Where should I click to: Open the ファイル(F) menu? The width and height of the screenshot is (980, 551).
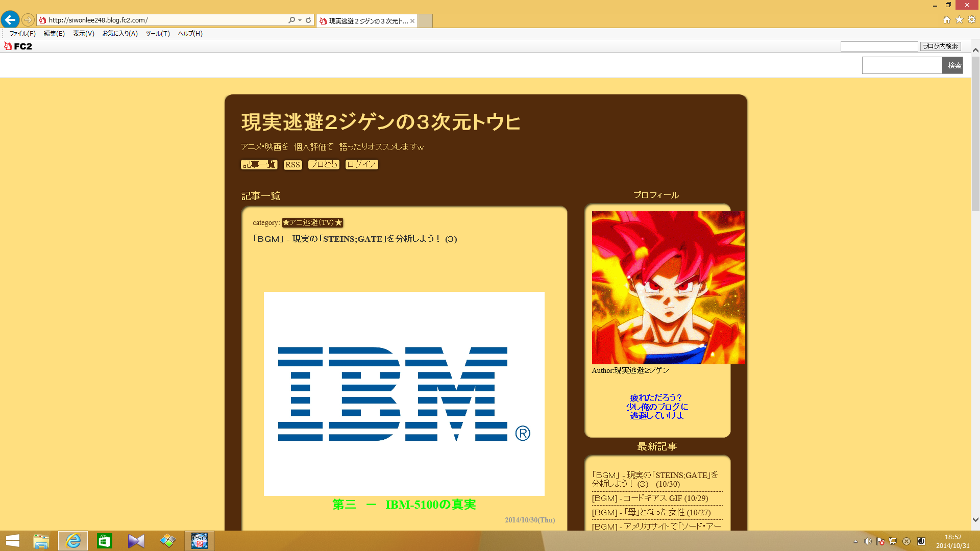click(x=22, y=34)
